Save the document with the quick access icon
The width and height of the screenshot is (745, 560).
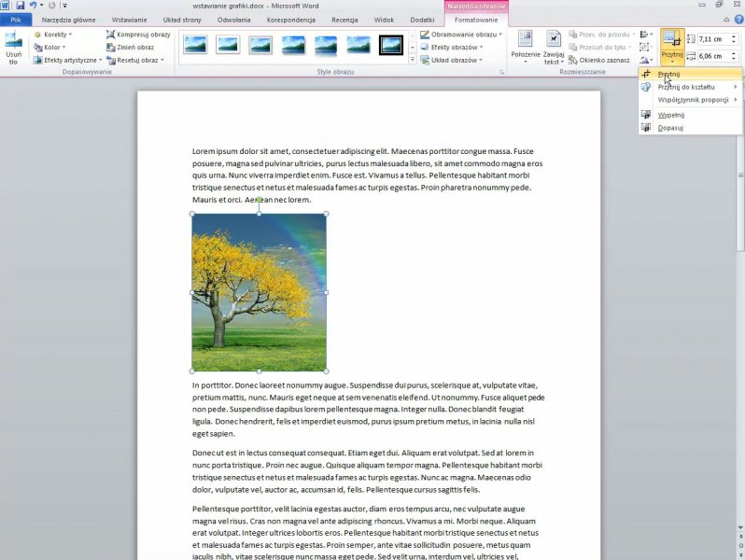pos(20,6)
